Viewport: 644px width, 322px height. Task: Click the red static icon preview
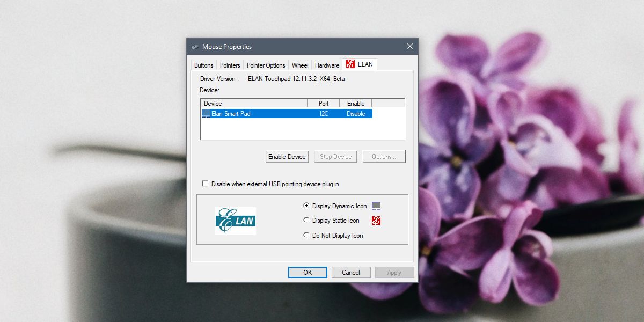(376, 221)
